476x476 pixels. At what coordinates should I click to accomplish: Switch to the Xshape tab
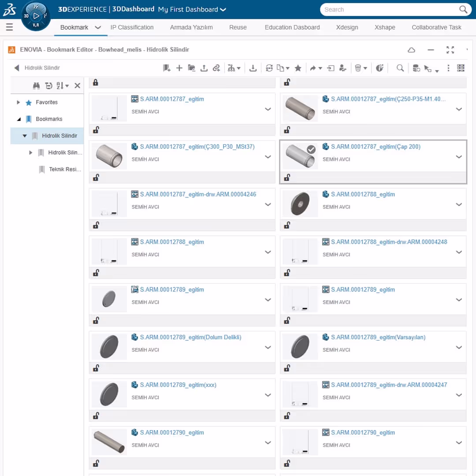(x=385, y=27)
